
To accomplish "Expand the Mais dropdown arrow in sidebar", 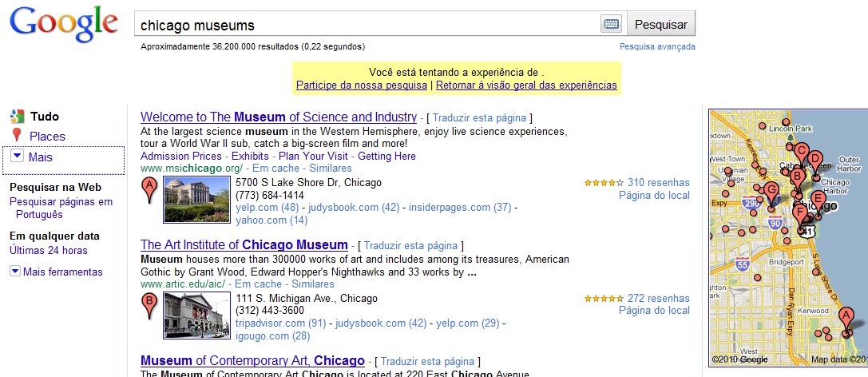I will click(x=17, y=157).
